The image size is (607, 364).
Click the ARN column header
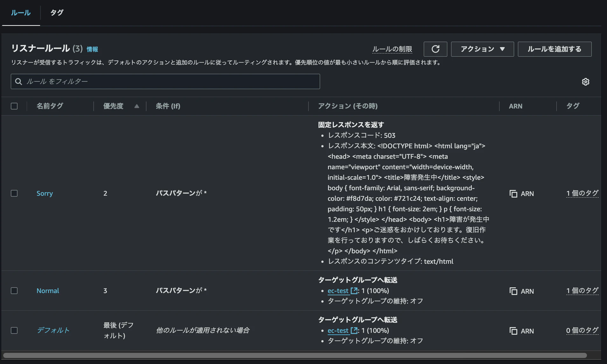click(515, 106)
